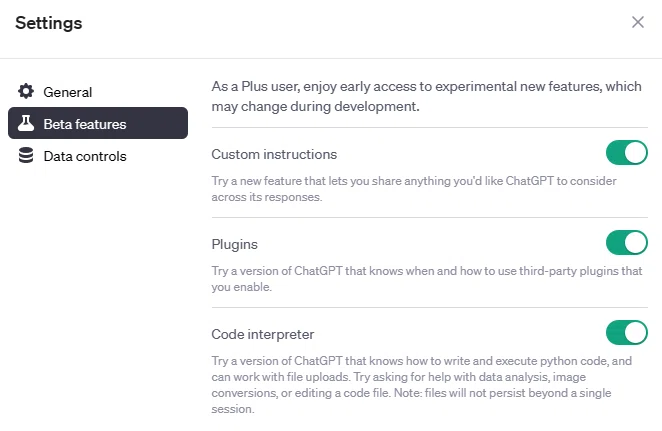Click the flask icon for Beta features

tap(26, 123)
